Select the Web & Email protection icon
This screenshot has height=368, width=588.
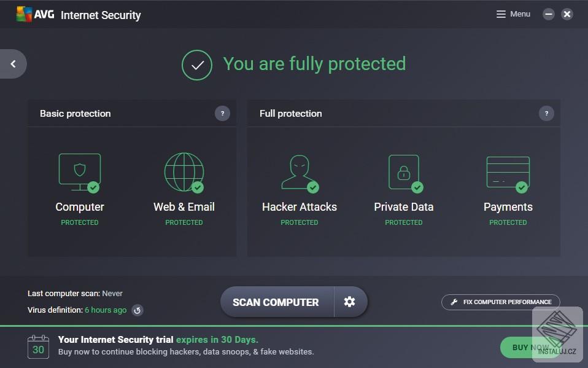click(184, 172)
